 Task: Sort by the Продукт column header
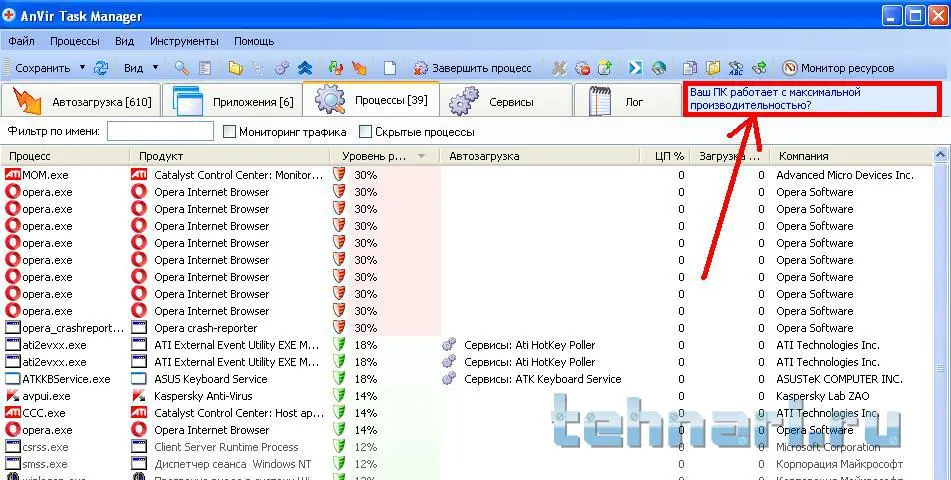click(230, 156)
